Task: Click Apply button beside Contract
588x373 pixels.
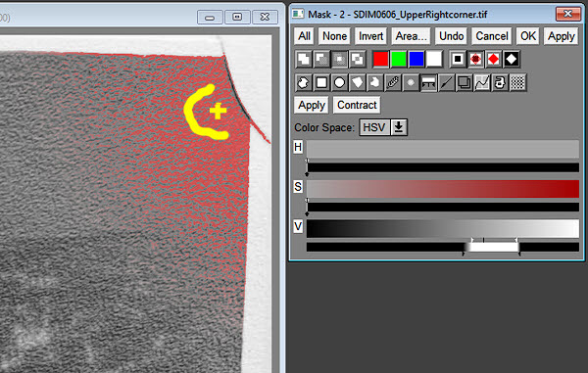Action: coord(312,105)
